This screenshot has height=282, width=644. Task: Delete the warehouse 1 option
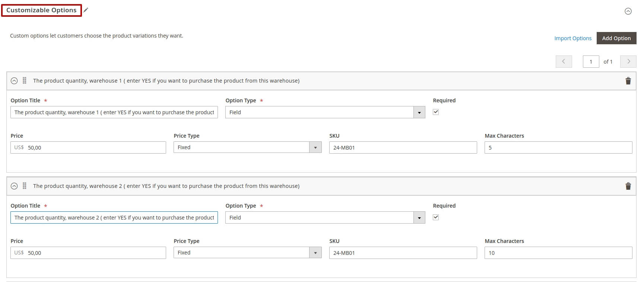click(628, 81)
